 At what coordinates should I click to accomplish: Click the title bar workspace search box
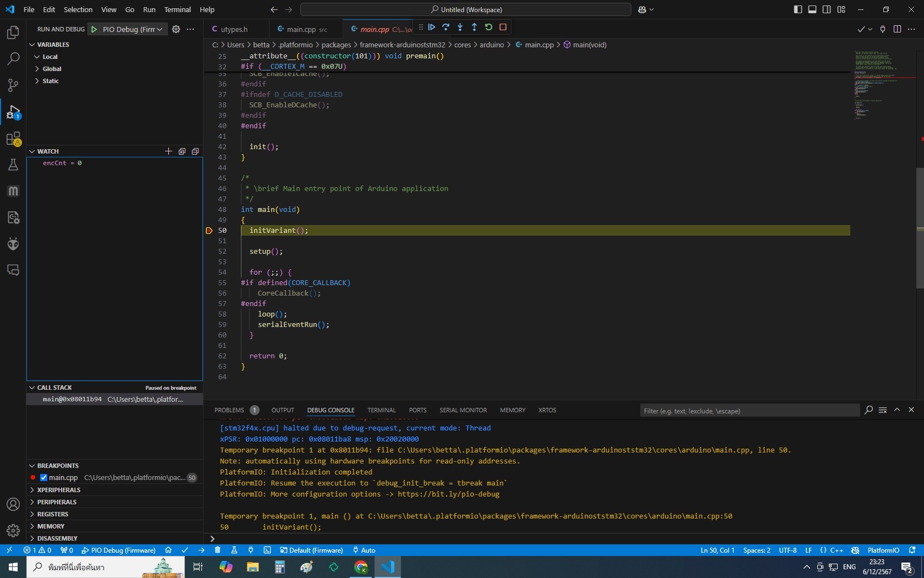click(466, 9)
